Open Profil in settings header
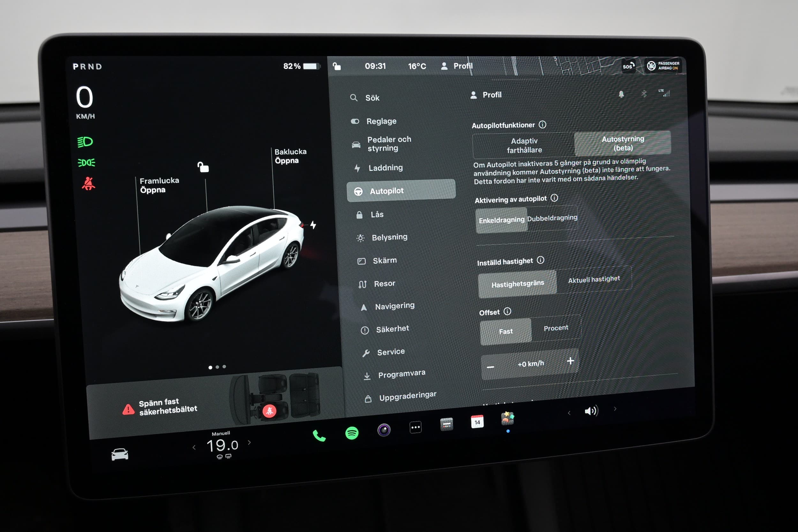The image size is (798, 532). coord(486,95)
